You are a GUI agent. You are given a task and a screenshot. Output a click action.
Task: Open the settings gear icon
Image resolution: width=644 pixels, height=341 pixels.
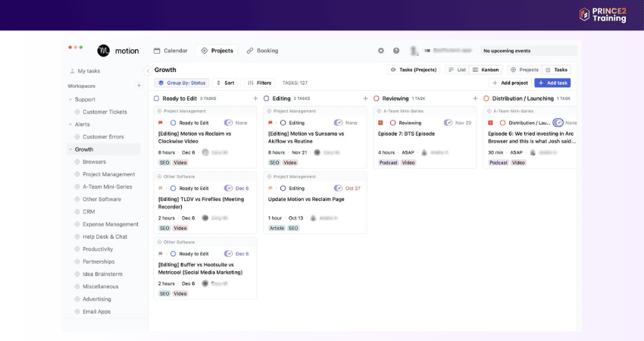click(x=381, y=51)
